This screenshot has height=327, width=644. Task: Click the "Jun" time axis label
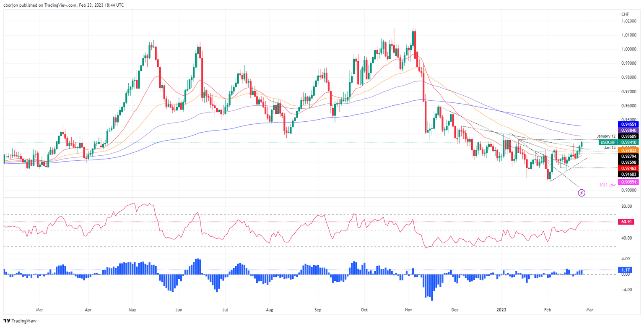(179, 310)
